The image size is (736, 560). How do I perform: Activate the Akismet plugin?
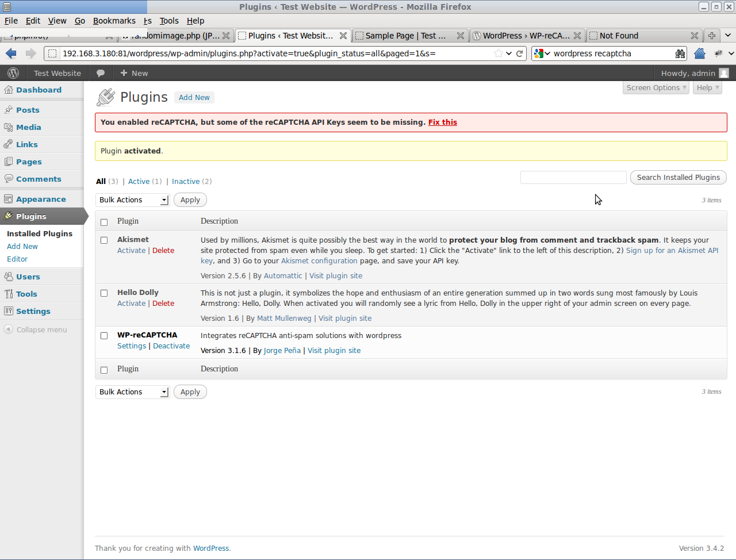(x=132, y=251)
